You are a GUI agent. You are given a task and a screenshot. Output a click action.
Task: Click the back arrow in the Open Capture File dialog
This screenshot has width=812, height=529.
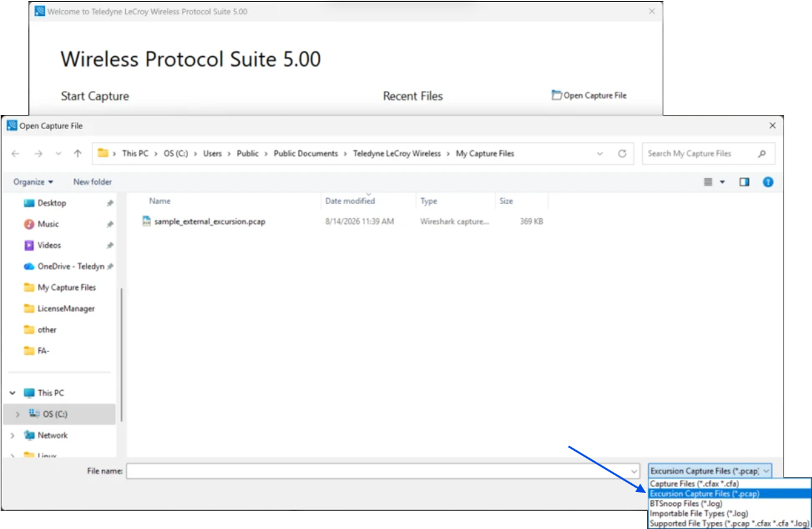16,154
